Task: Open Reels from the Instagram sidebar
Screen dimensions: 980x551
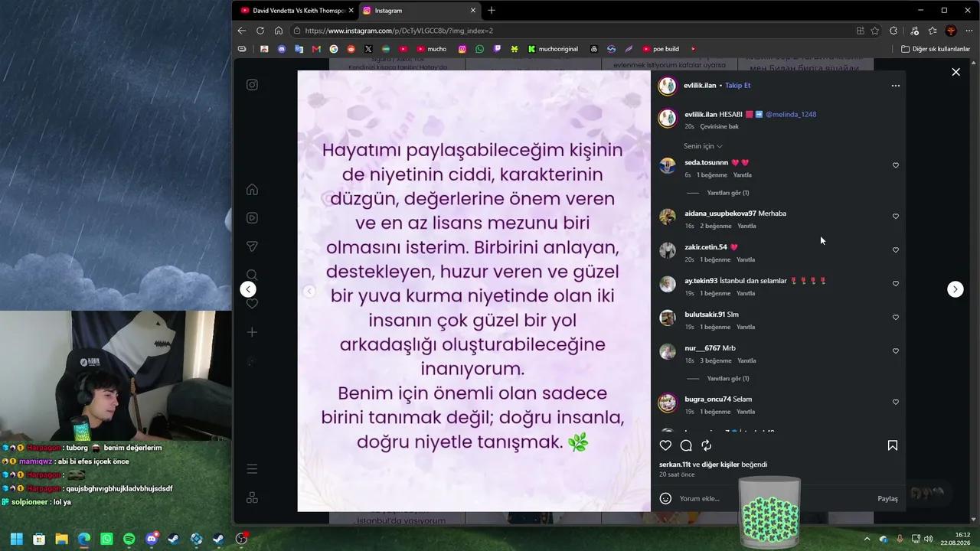Action: [252, 218]
